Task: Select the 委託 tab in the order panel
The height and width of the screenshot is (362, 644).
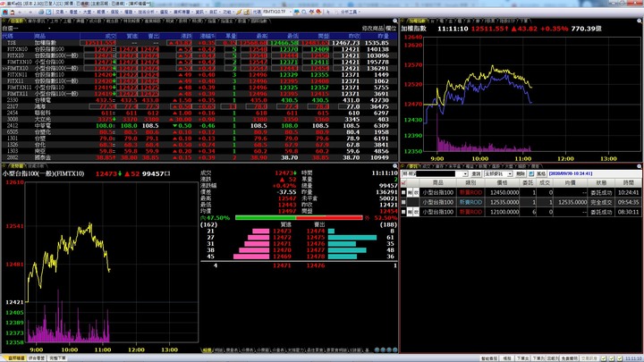Action: coord(412,166)
